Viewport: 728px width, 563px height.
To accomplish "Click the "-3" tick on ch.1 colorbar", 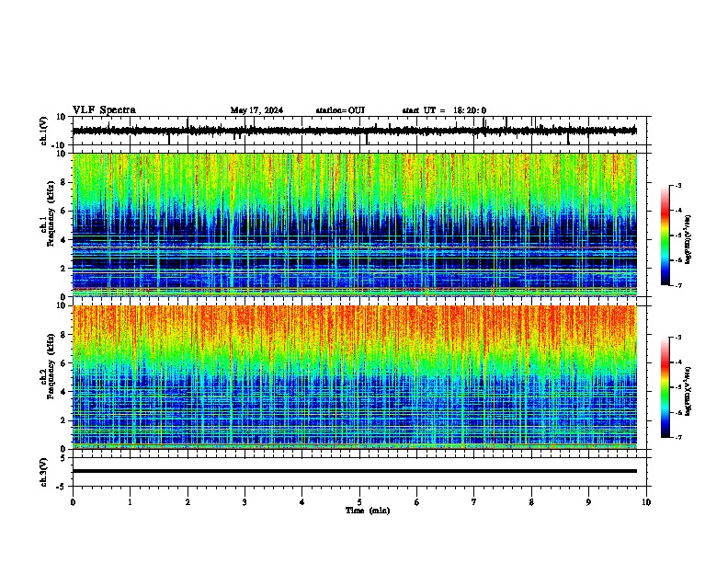I will click(677, 186).
